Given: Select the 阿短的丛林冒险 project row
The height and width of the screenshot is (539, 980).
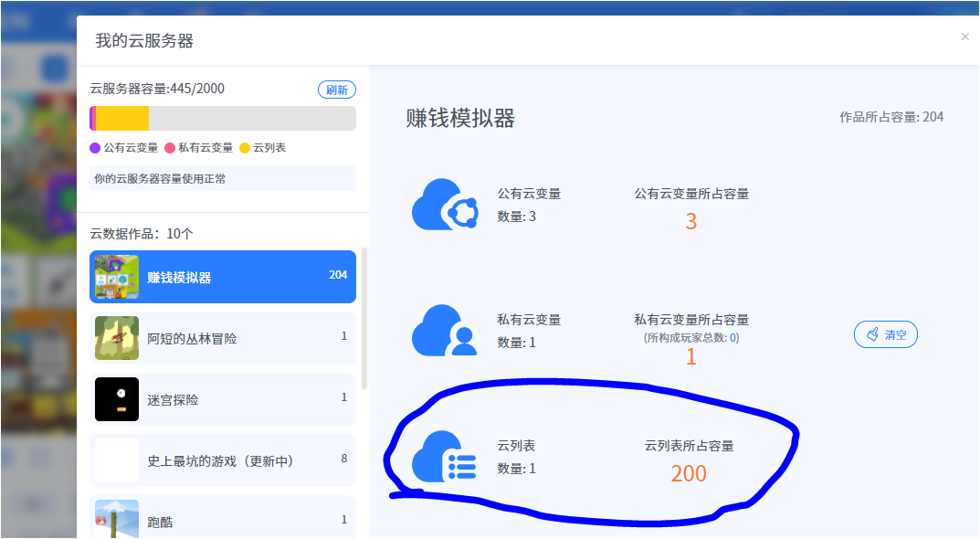Looking at the screenshot, I should pyautogui.click(x=223, y=338).
